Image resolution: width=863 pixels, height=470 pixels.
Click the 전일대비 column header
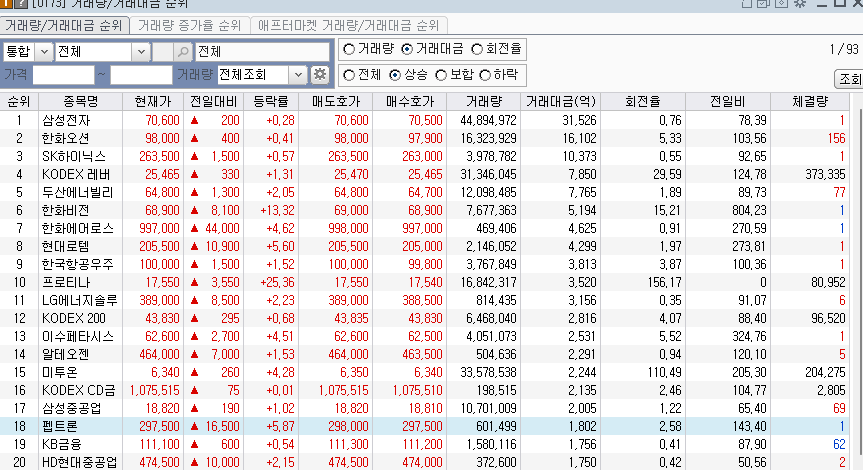[x=214, y=102]
